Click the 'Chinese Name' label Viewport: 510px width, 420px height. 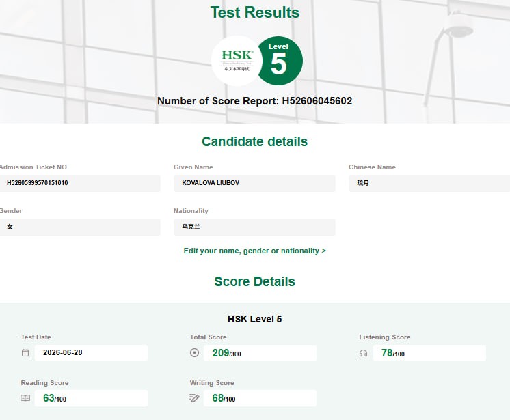point(372,167)
